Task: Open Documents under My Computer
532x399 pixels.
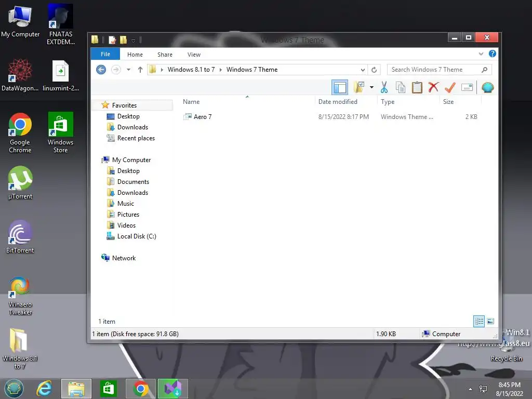Action: [x=133, y=182]
